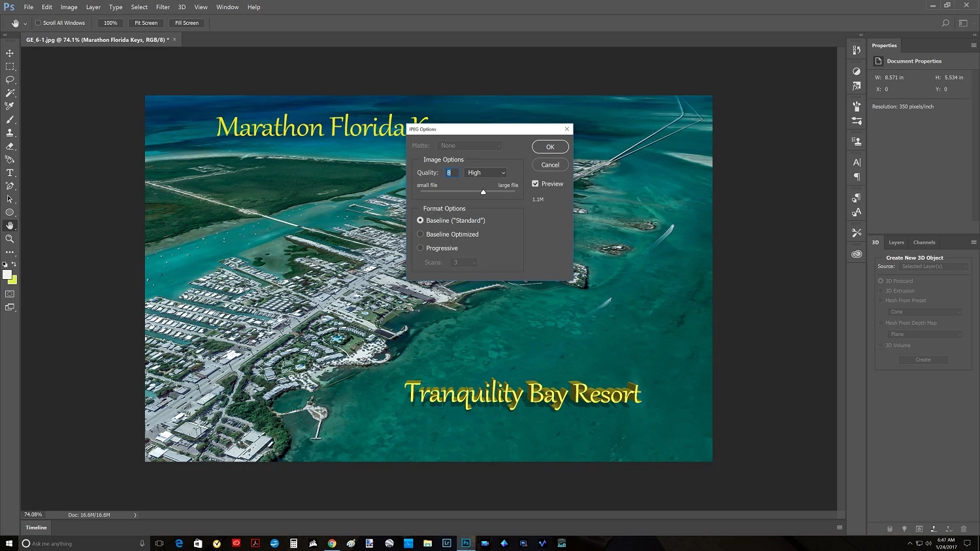Image resolution: width=980 pixels, height=551 pixels.
Task: Open the Paragraph panel icon
Action: coord(857,177)
